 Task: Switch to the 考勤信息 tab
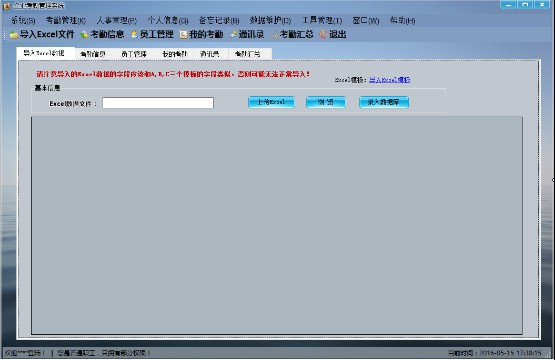(x=93, y=54)
